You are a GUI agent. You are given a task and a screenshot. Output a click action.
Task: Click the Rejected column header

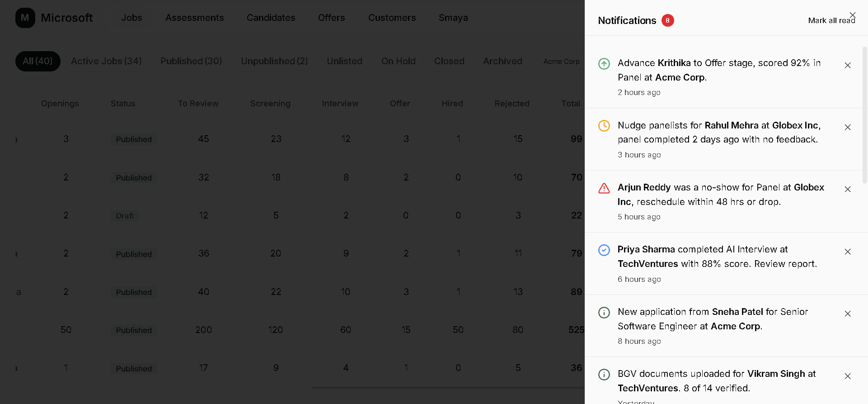[512, 104]
